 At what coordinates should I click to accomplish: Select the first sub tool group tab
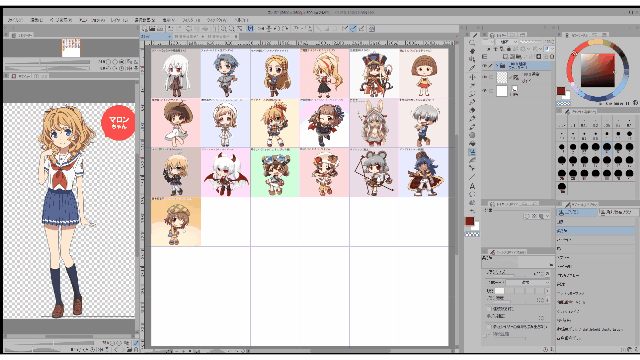point(577,212)
